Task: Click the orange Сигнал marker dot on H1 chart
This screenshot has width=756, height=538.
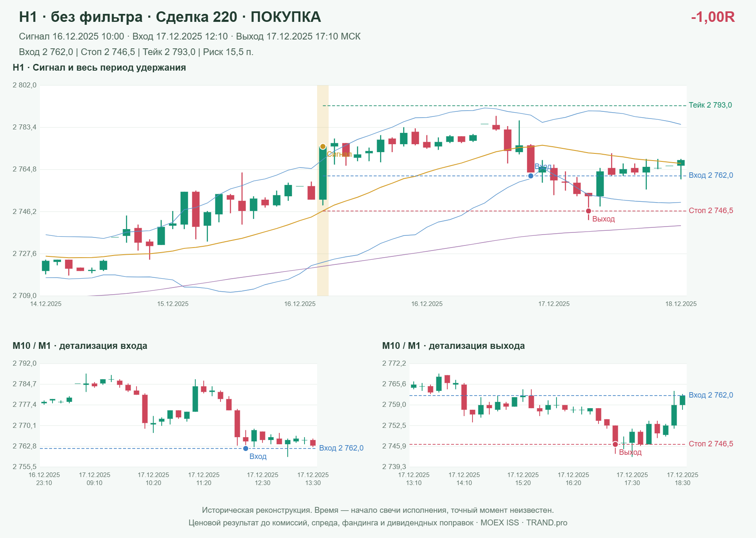Action: click(x=323, y=146)
